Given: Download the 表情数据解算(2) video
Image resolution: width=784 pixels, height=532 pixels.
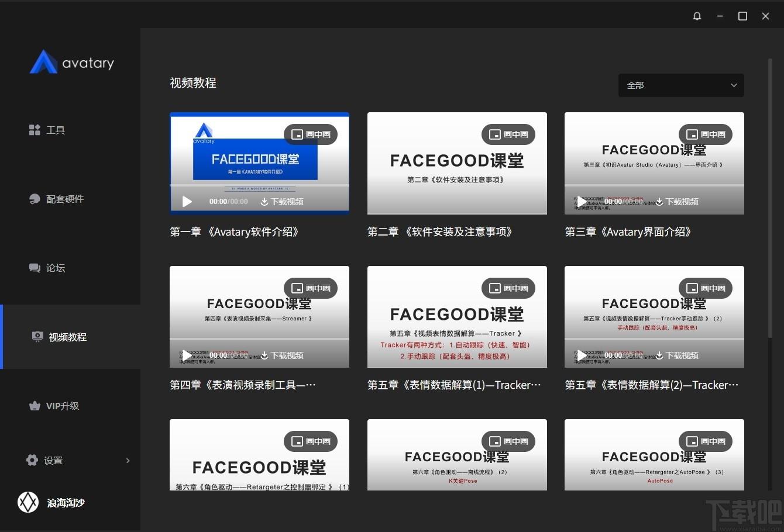Looking at the screenshot, I should click(x=677, y=355).
